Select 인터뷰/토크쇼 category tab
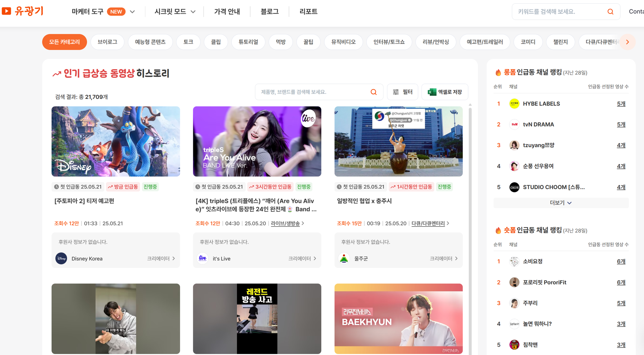Screen dimensions: 644x355 coord(389,42)
